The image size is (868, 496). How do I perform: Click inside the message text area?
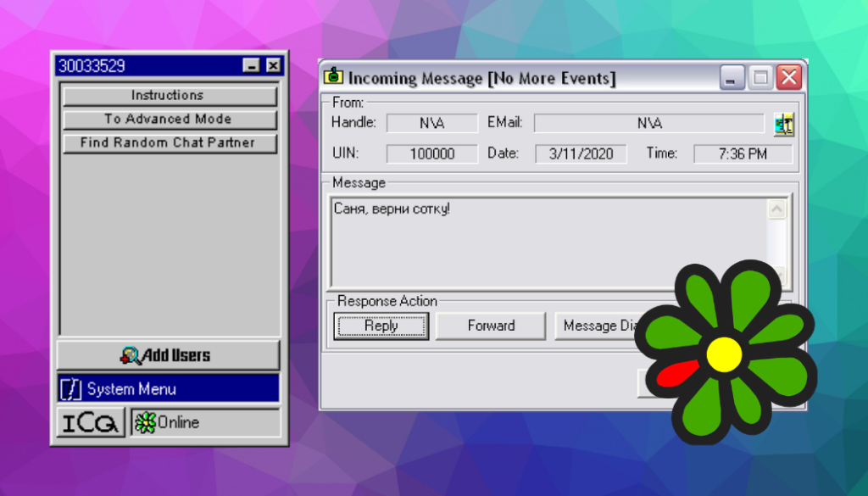click(548, 242)
